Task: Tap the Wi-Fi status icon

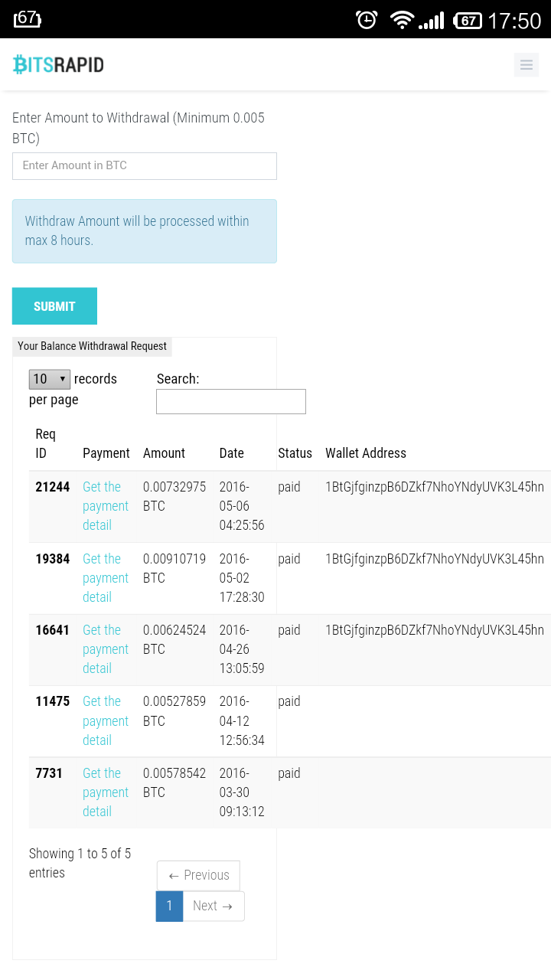Action: pyautogui.click(x=402, y=20)
